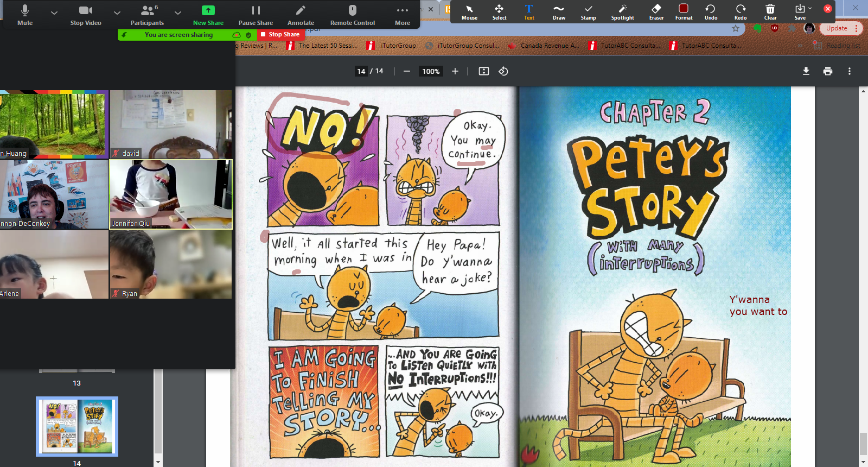
Task: Open bookmark The Latest 50 Sessi...
Action: point(322,46)
